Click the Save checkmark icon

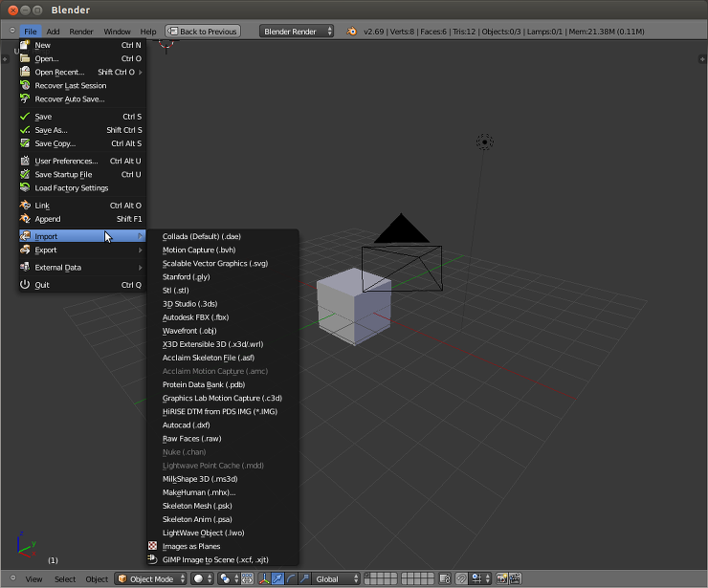click(x=25, y=117)
